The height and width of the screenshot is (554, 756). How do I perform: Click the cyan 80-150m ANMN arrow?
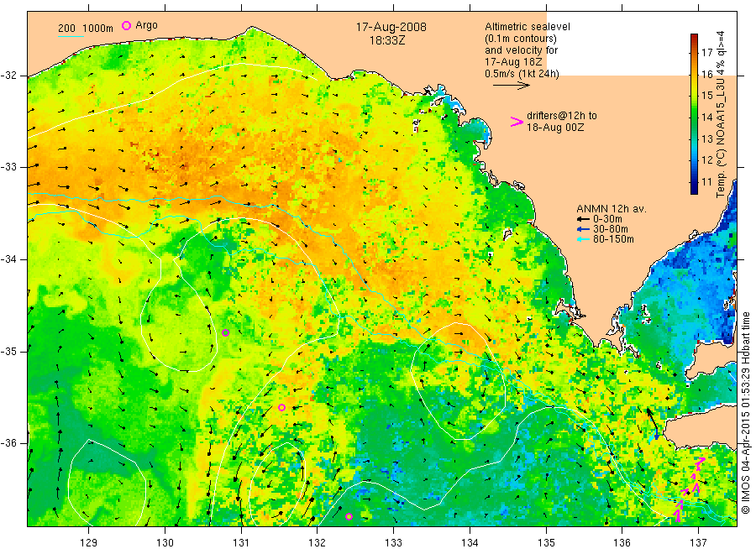click(x=584, y=239)
